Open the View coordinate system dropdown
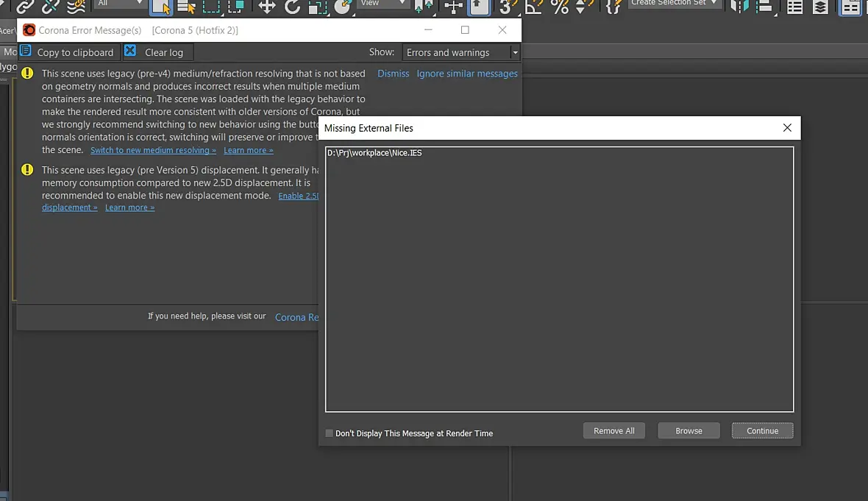 coord(382,4)
